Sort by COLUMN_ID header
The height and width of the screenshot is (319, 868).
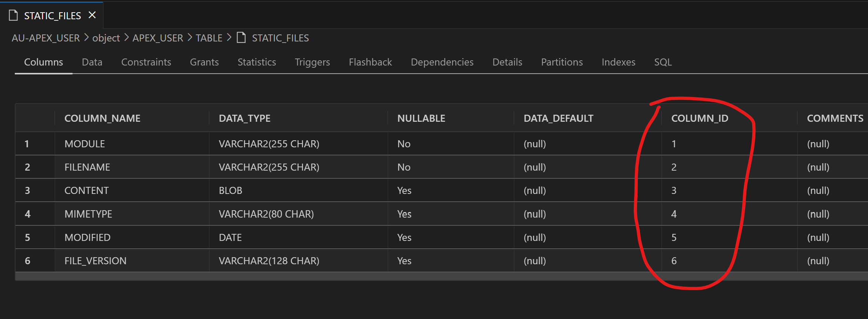coord(700,118)
